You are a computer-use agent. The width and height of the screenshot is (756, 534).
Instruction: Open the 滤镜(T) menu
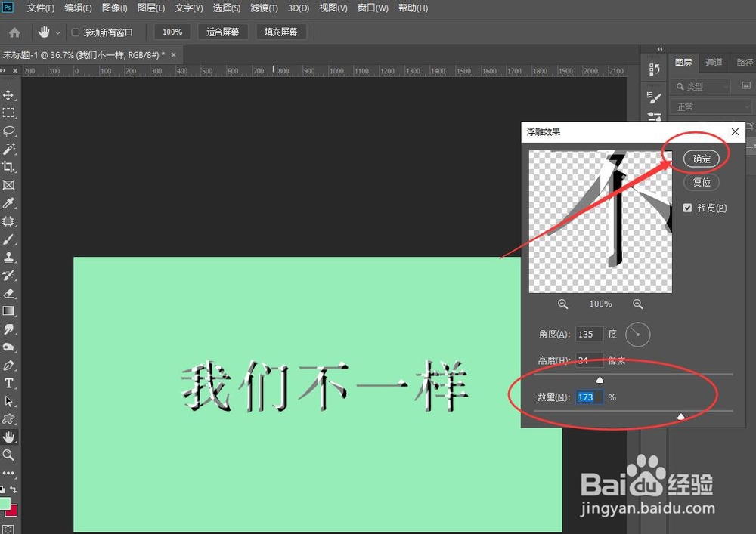(x=263, y=8)
